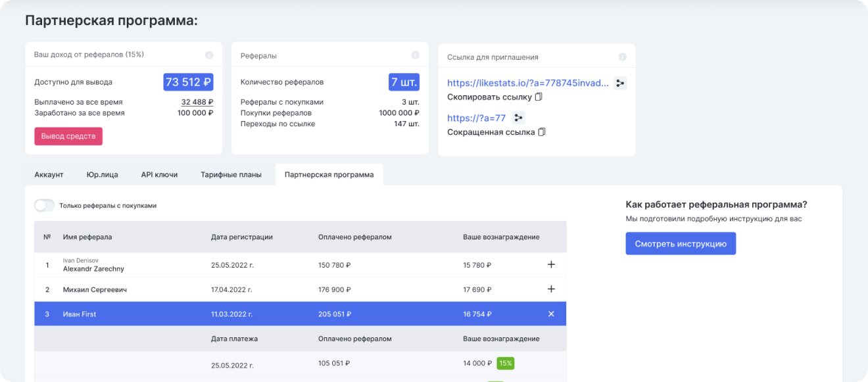The height and width of the screenshot is (382, 868).
Task: Expand Михаил Сергеевич row details
Action: [x=551, y=289]
